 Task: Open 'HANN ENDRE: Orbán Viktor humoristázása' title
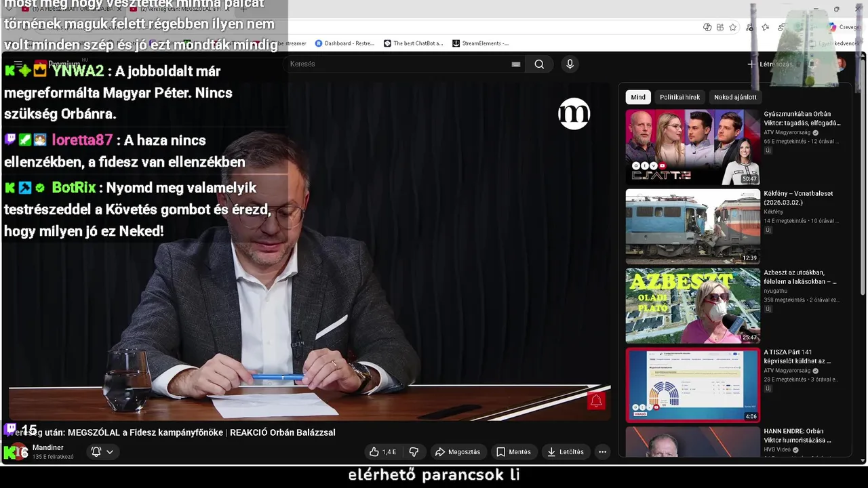coord(797,435)
